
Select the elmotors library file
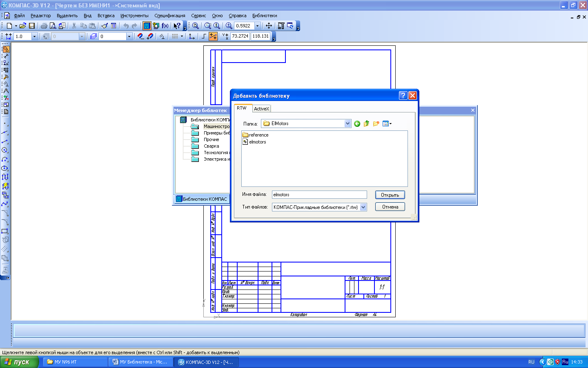coord(254,142)
